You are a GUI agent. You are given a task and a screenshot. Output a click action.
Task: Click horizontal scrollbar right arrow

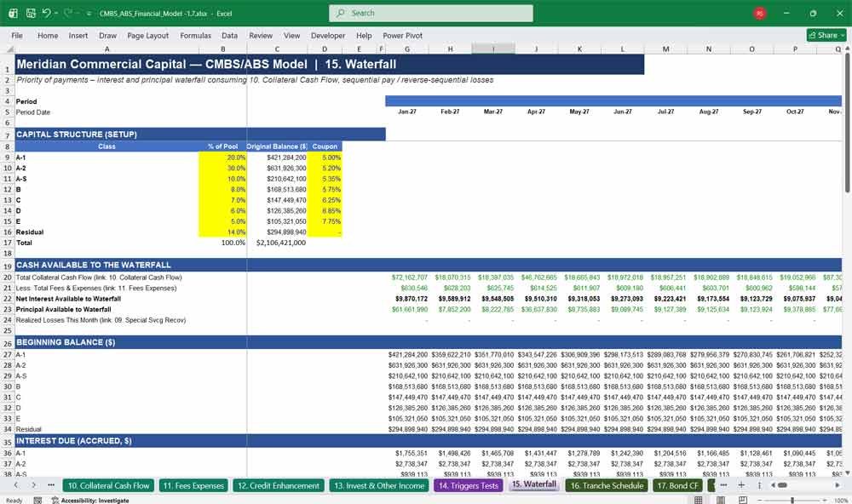pyautogui.click(x=838, y=485)
